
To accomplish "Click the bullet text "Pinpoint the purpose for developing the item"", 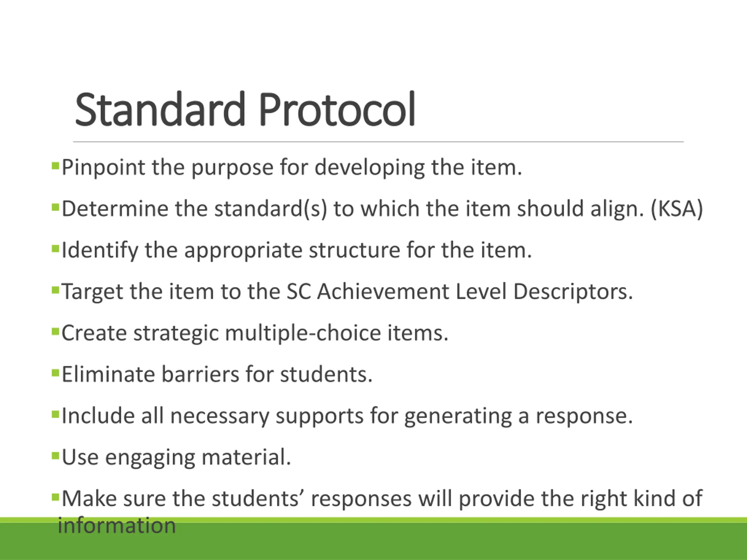I will point(292,167).
